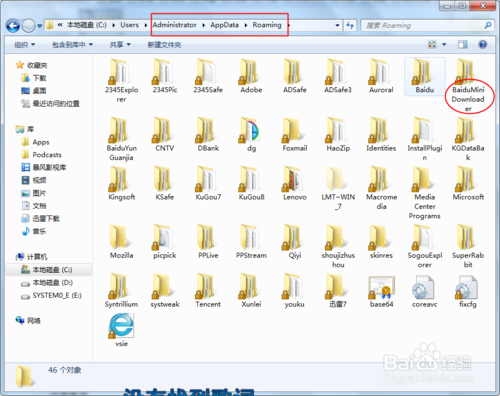
Task: Select the HaoZip folder
Action: (338, 134)
